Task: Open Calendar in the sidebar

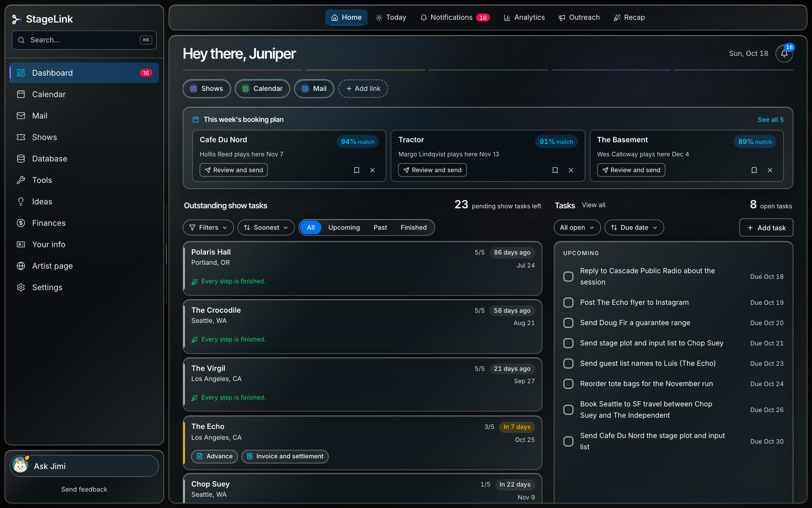Action: point(84,94)
